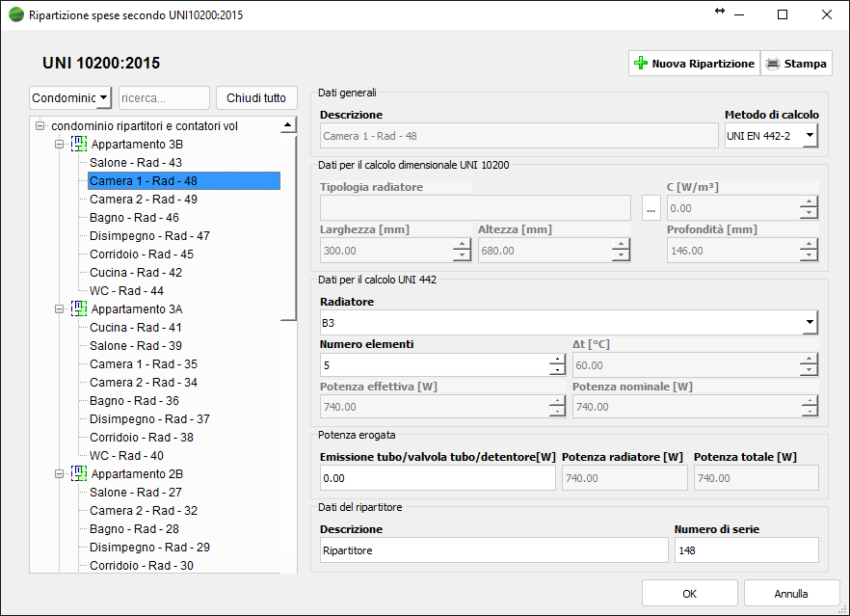Collapse the Appartamento 3A tree node
Image resolution: width=850 pixels, height=616 pixels.
59,309
